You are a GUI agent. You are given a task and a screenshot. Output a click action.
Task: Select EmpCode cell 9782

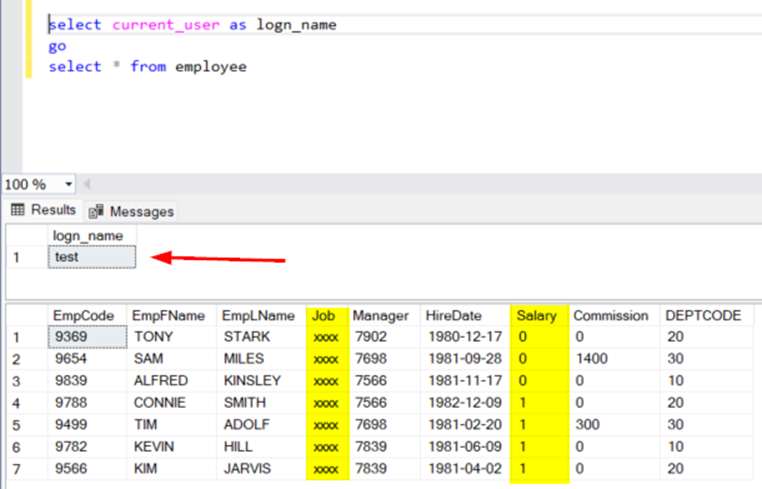pos(87,447)
